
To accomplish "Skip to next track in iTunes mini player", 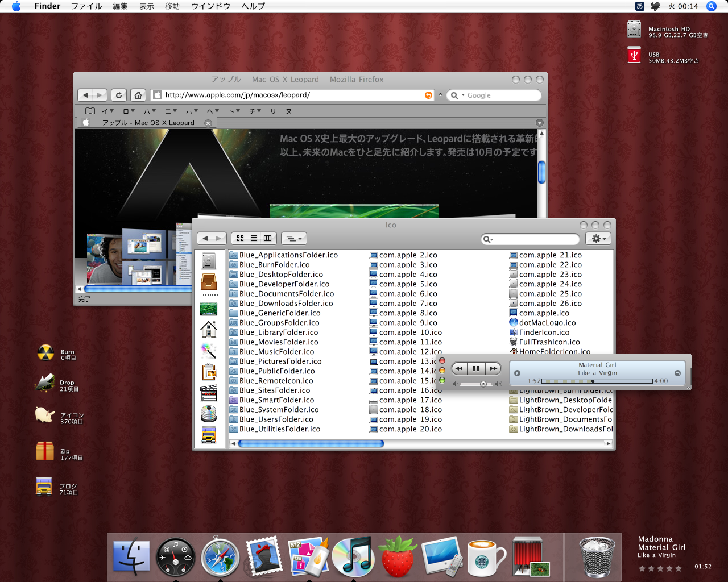I will point(493,368).
